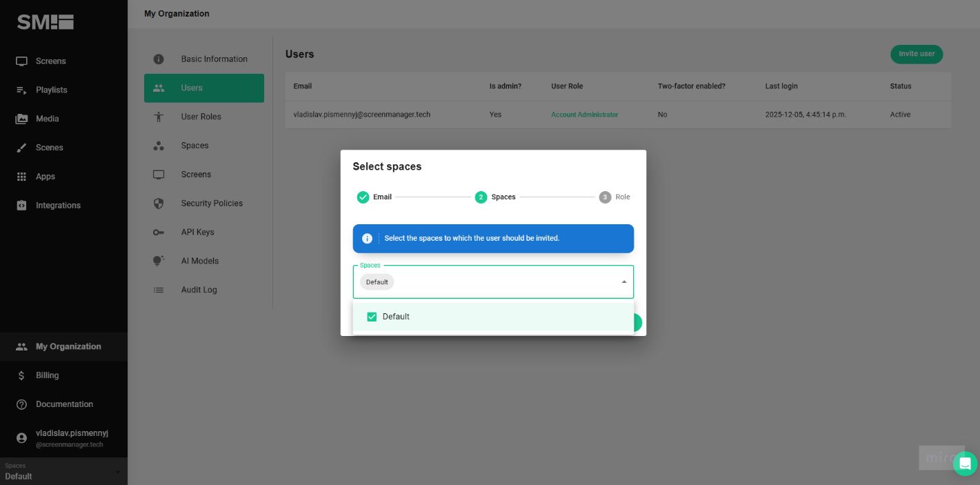The image size is (980, 485).
Task: Click the Screens monitor icon in main sidebar
Action: [x=21, y=61]
